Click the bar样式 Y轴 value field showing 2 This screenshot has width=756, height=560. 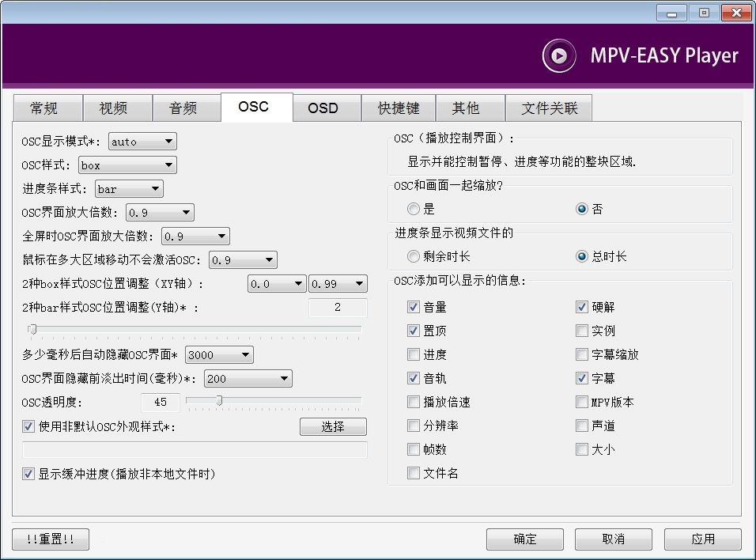(x=338, y=307)
